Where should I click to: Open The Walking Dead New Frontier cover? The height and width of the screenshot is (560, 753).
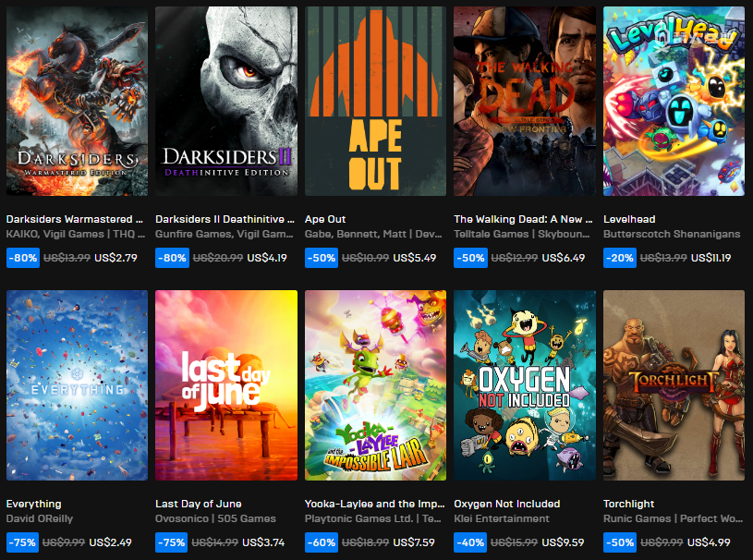click(x=525, y=101)
